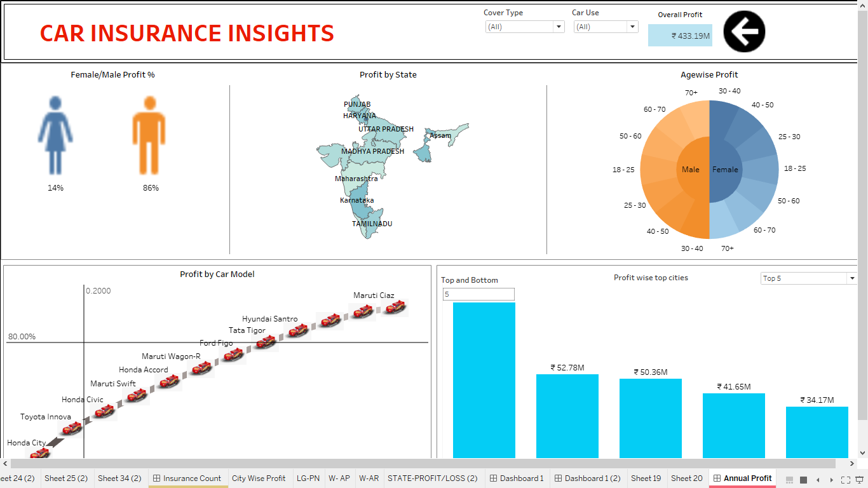
Task: Open the STATE-PROFIT/LOSS (2) tab
Action: [433, 478]
